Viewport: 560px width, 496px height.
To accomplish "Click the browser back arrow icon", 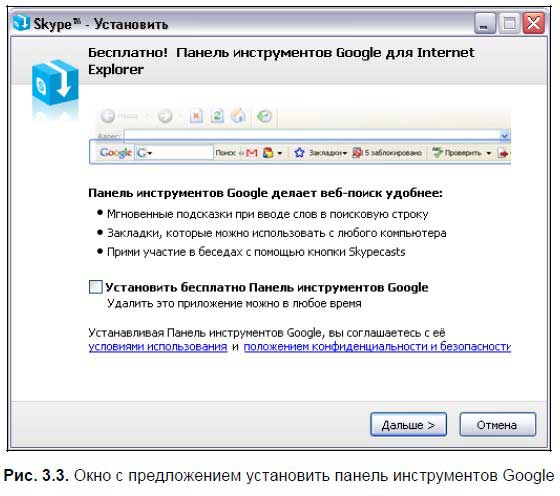I will 108,116.
